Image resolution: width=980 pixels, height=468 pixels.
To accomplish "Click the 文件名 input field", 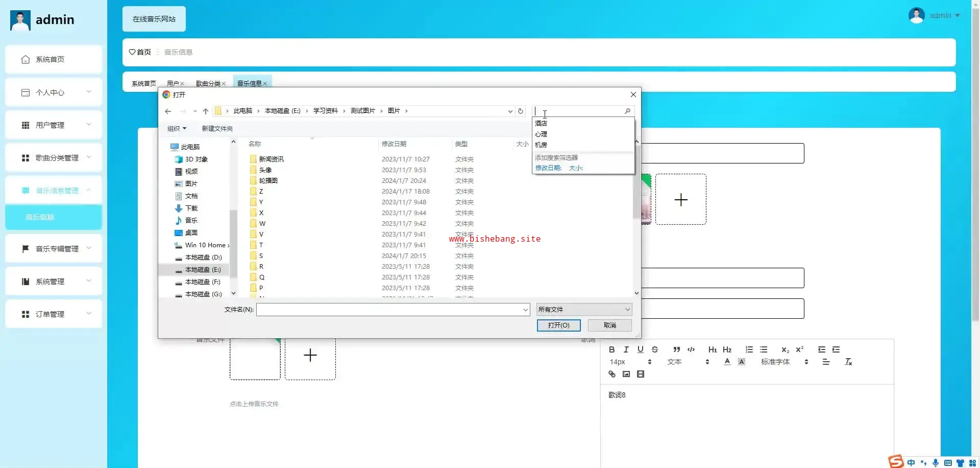I will click(x=390, y=310).
